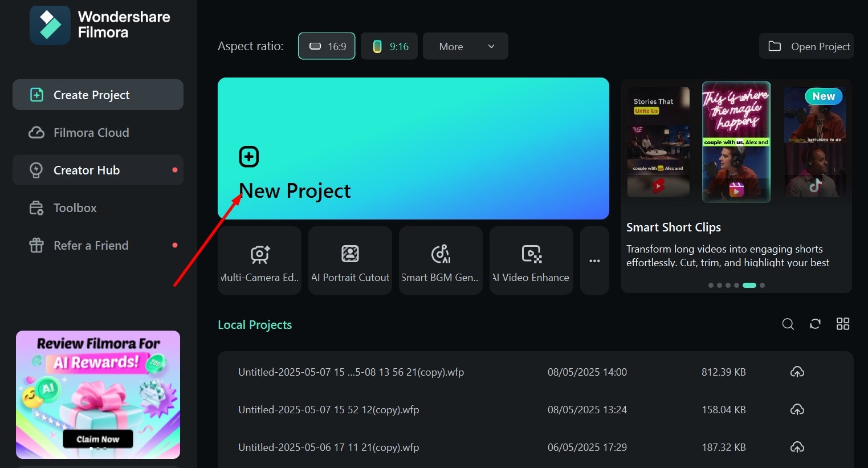Open the AI Portrait Cutout tool

point(350,261)
